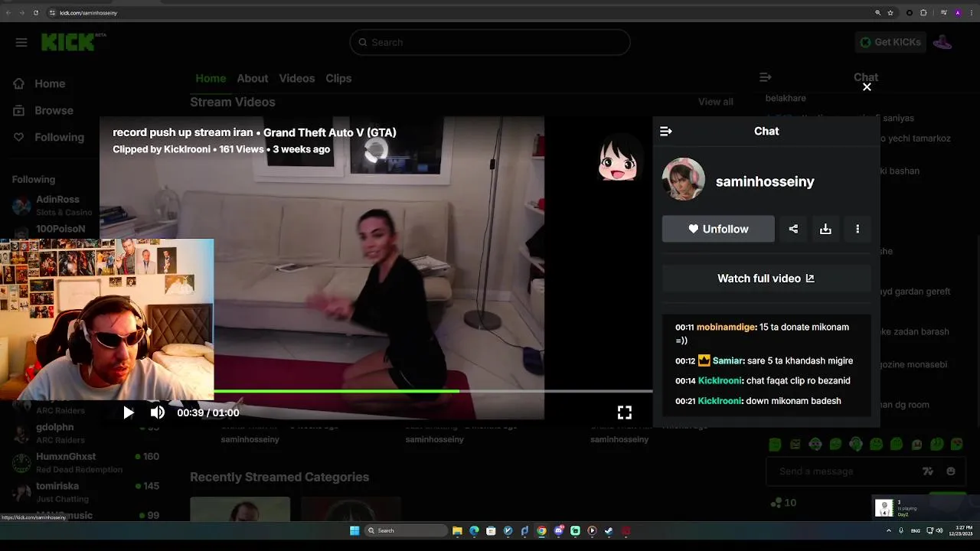The height and width of the screenshot is (551, 980).
Task: Collapse the page chat sidebar icon
Action: click(765, 77)
